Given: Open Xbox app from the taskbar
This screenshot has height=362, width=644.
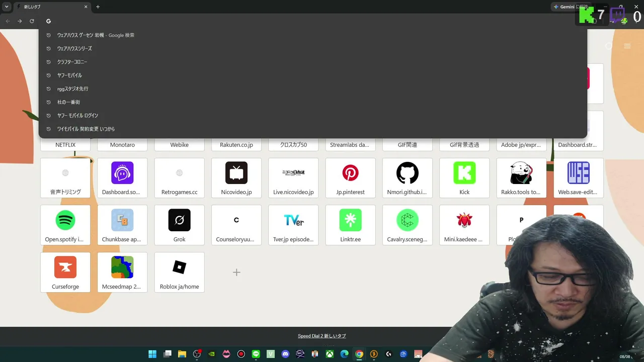Looking at the screenshot, I should [x=330, y=354].
